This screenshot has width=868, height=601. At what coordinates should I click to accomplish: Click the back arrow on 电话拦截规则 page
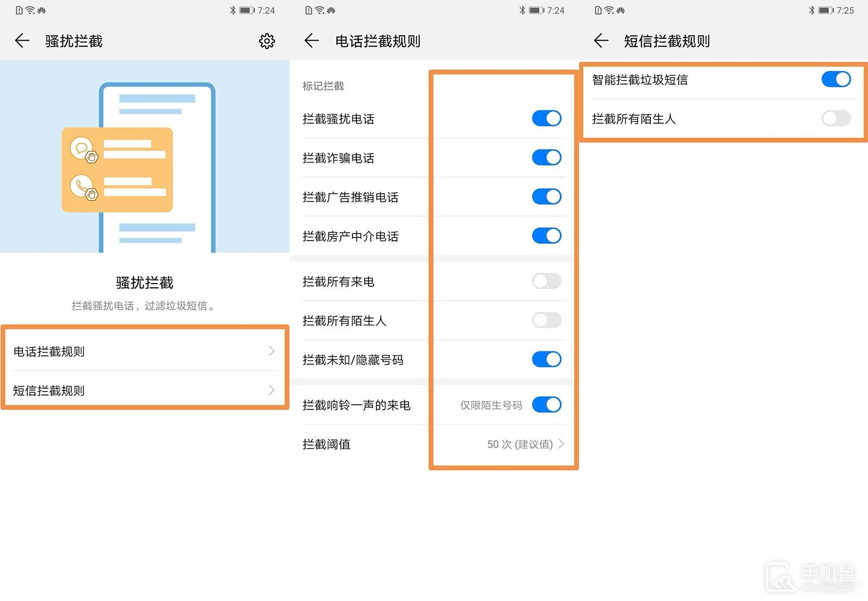click(x=311, y=41)
